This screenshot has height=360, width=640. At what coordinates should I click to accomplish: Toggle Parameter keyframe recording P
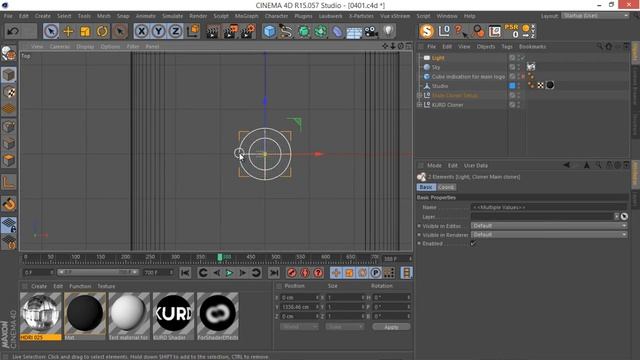point(376,273)
